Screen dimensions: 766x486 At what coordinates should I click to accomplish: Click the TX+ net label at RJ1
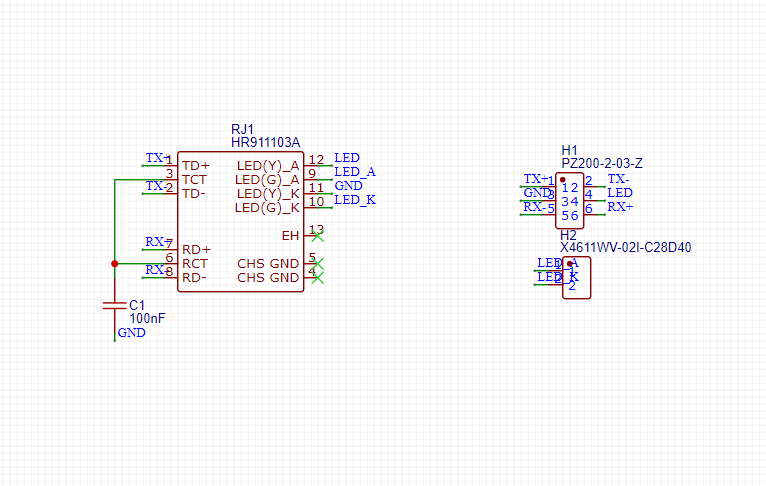tap(155, 158)
